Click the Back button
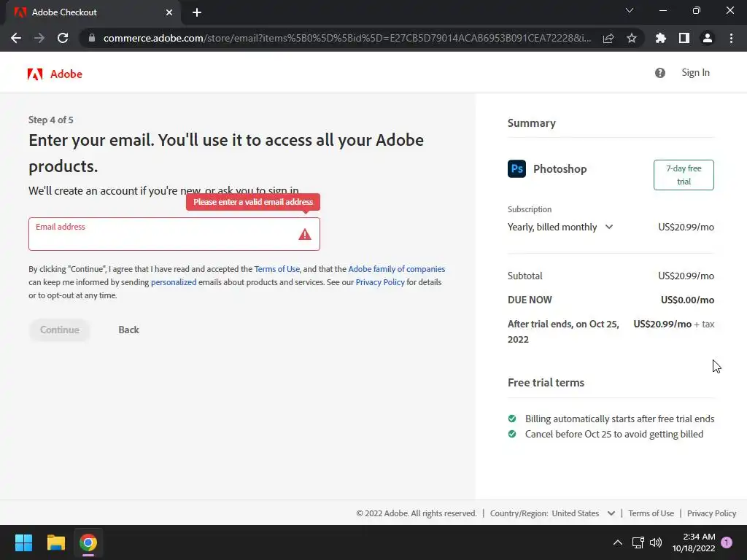747x560 pixels. point(128,330)
